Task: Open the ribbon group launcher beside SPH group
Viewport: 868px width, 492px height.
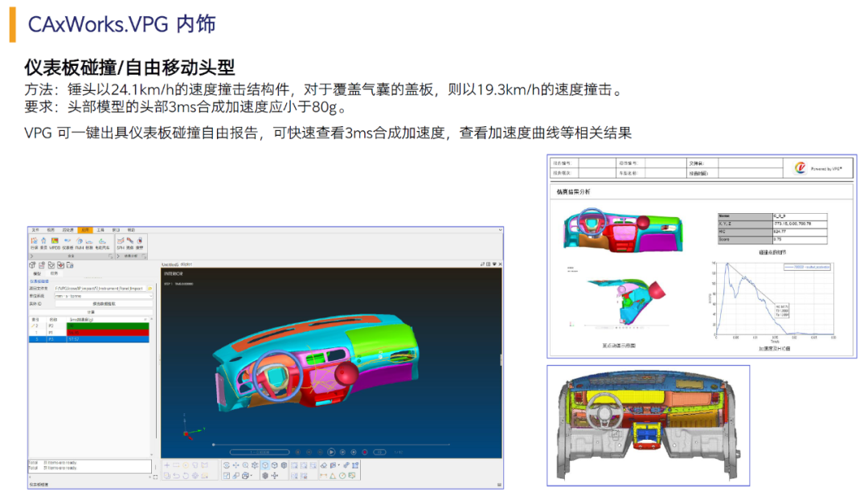Action: pos(144,256)
